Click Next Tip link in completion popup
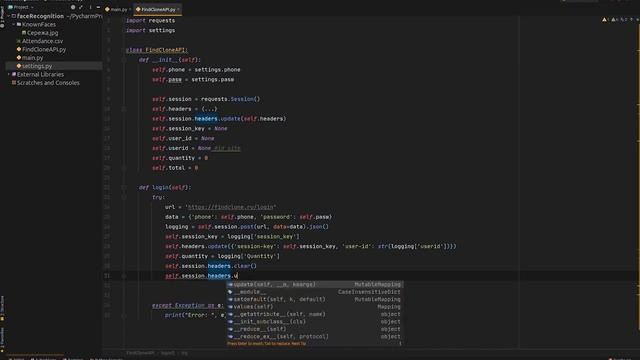 (299, 344)
